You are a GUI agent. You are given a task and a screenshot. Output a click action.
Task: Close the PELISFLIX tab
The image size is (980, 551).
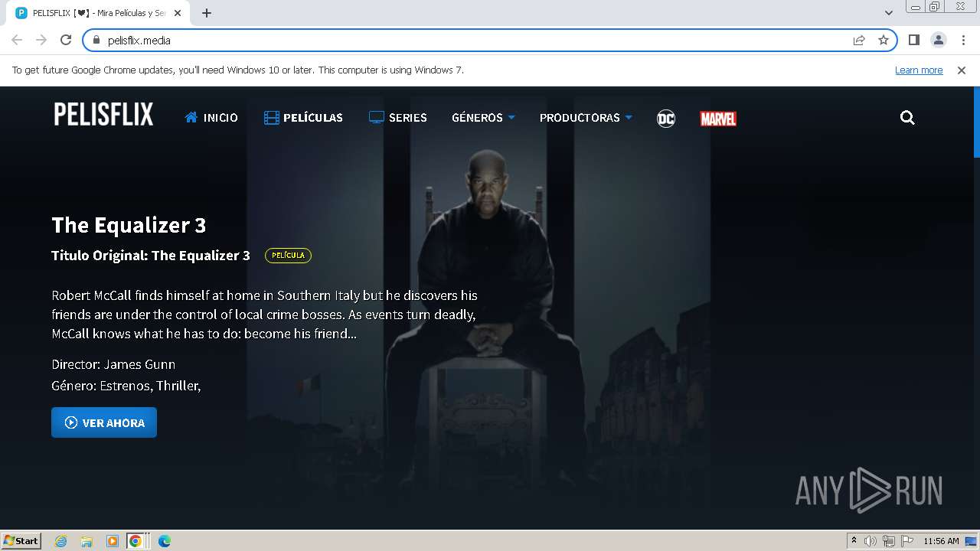(x=178, y=13)
